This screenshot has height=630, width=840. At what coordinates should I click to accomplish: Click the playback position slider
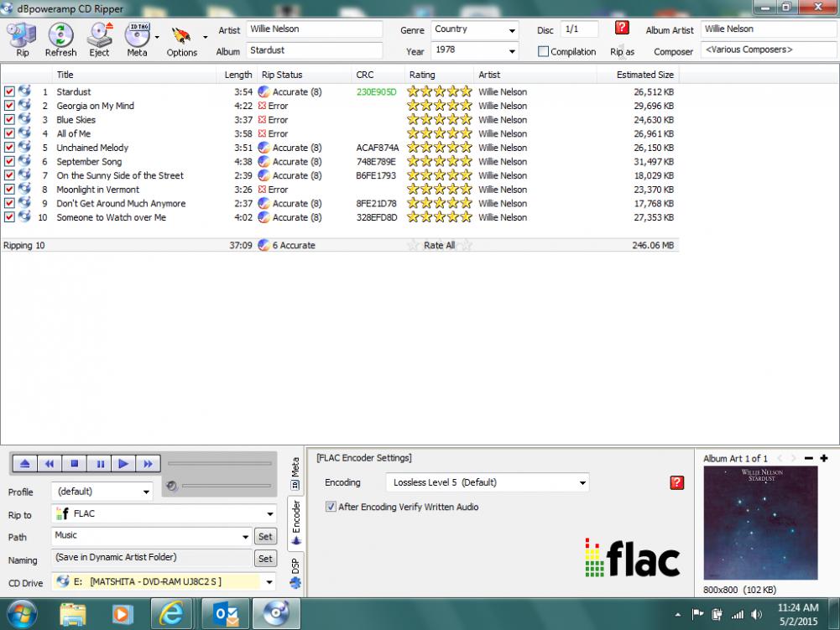click(219, 463)
